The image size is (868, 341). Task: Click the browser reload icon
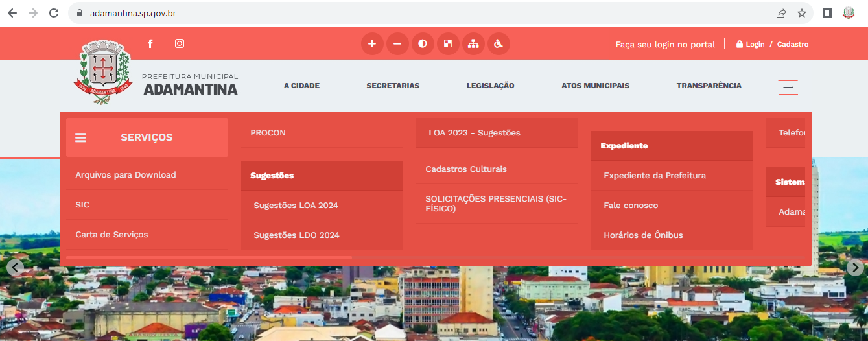pos(54,13)
